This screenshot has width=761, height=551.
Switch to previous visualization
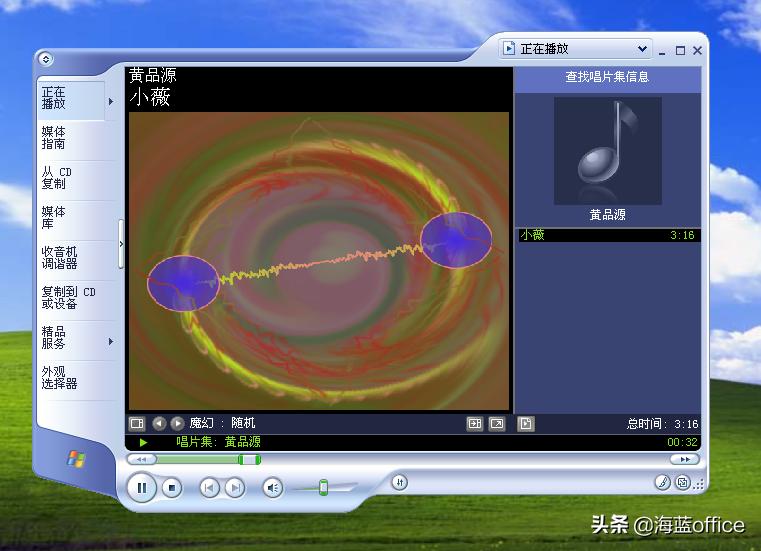point(159,424)
